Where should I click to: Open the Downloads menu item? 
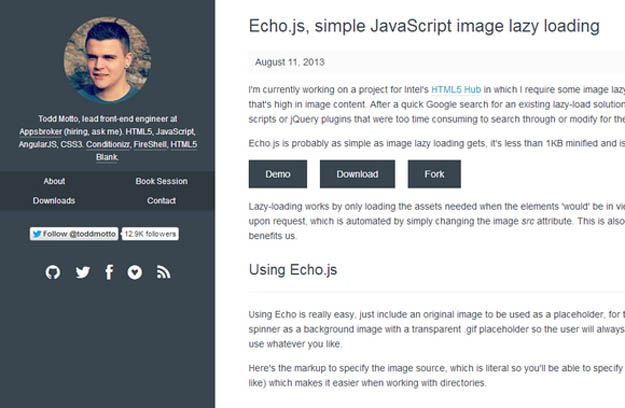point(54,201)
